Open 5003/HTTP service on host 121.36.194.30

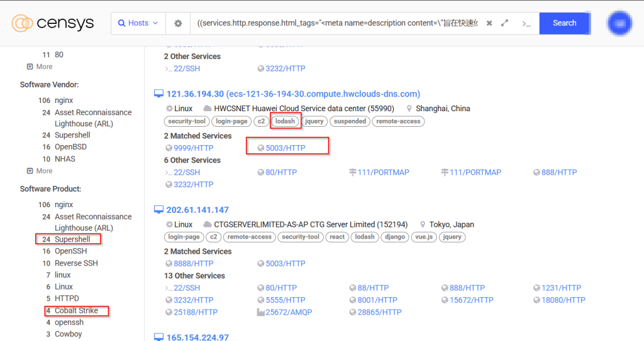pyautogui.click(x=286, y=148)
